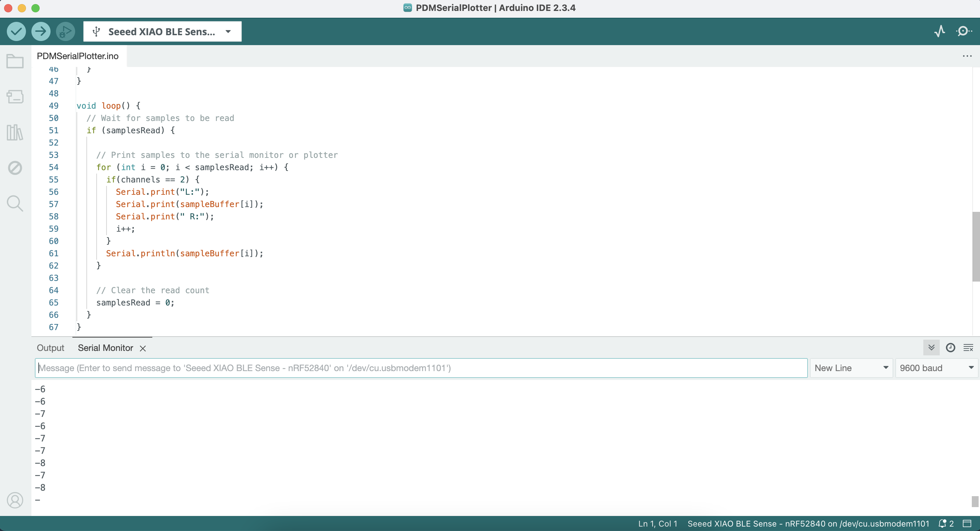
Task: Open the 9600 baud rate dropdown
Action: pos(936,368)
